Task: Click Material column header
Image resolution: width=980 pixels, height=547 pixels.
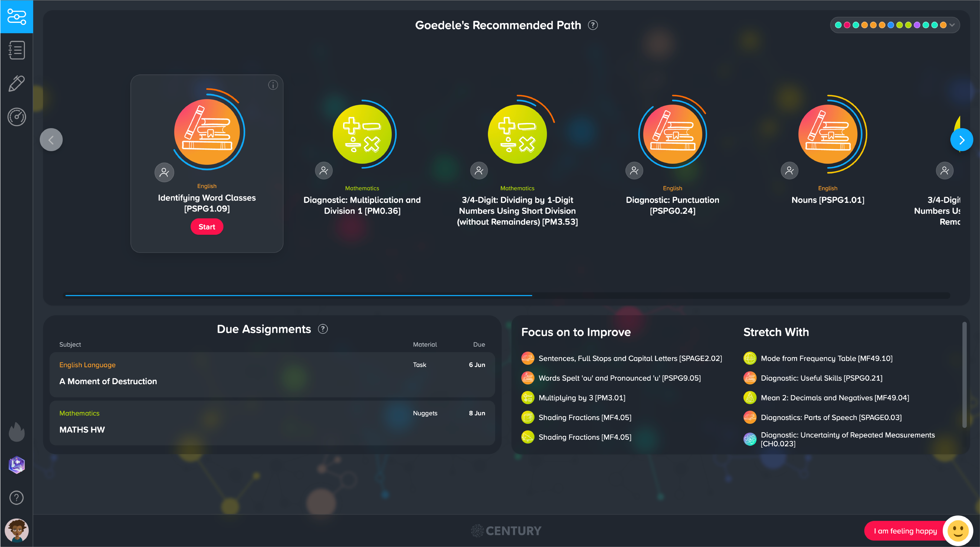Action: click(425, 345)
